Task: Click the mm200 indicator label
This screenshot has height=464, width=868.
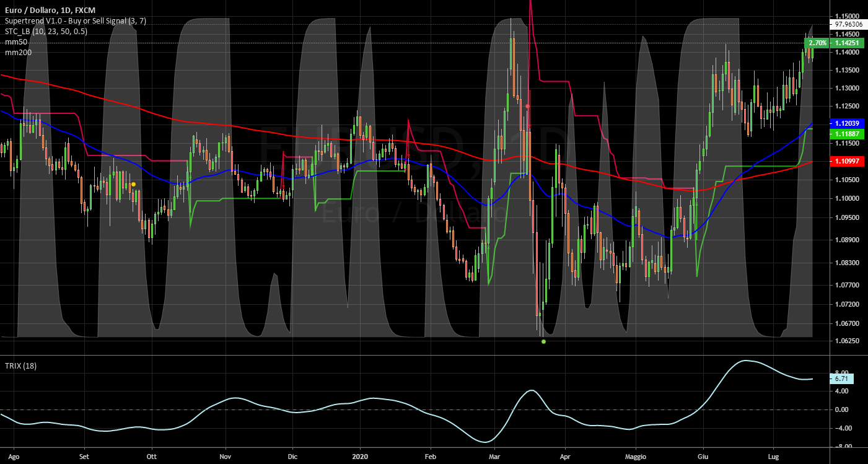Action: point(18,53)
